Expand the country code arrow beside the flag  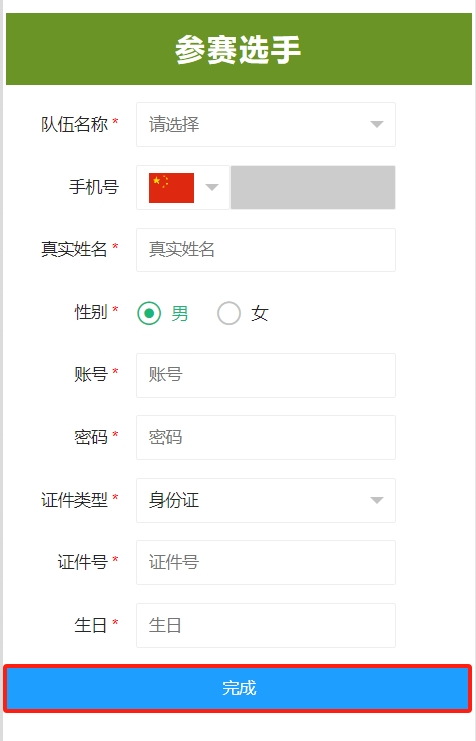tap(212, 187)
